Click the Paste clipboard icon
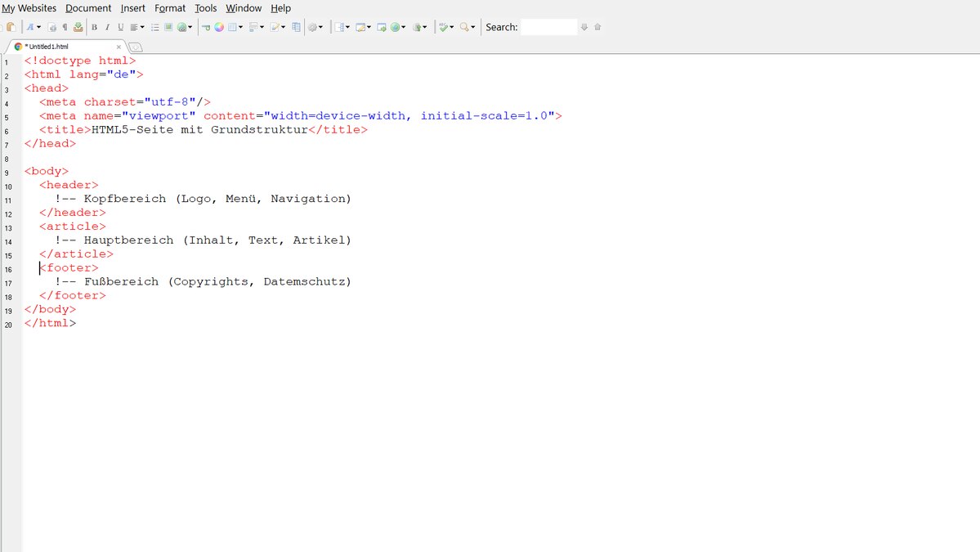The width and height of the screenshot is (980, 552). 11,27
